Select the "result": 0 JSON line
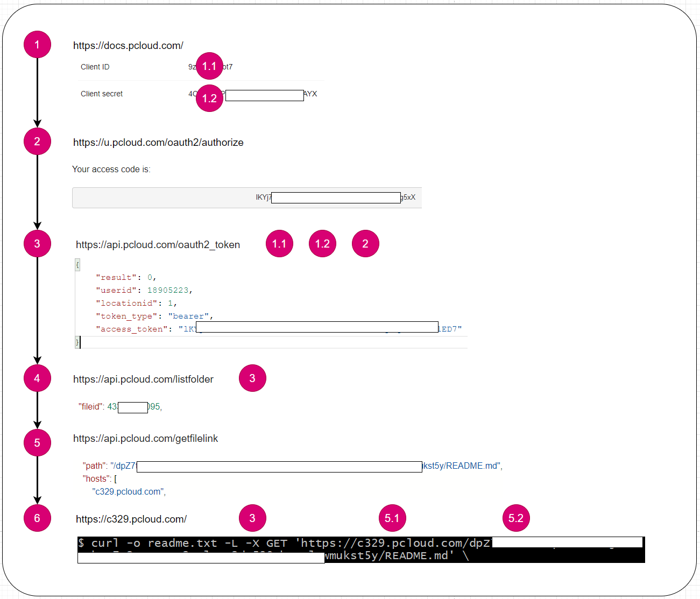The image size is (700, 599). point(126,278)
